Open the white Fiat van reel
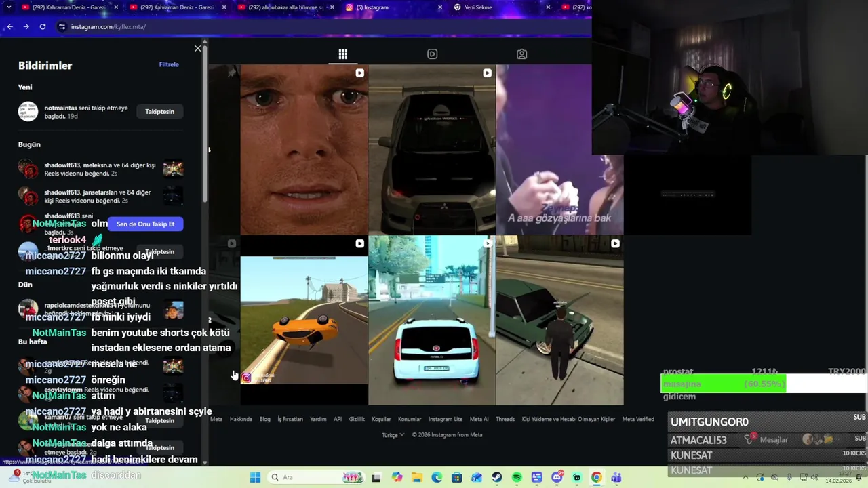Viewport: 868px width, 488px height. [432, 320]
